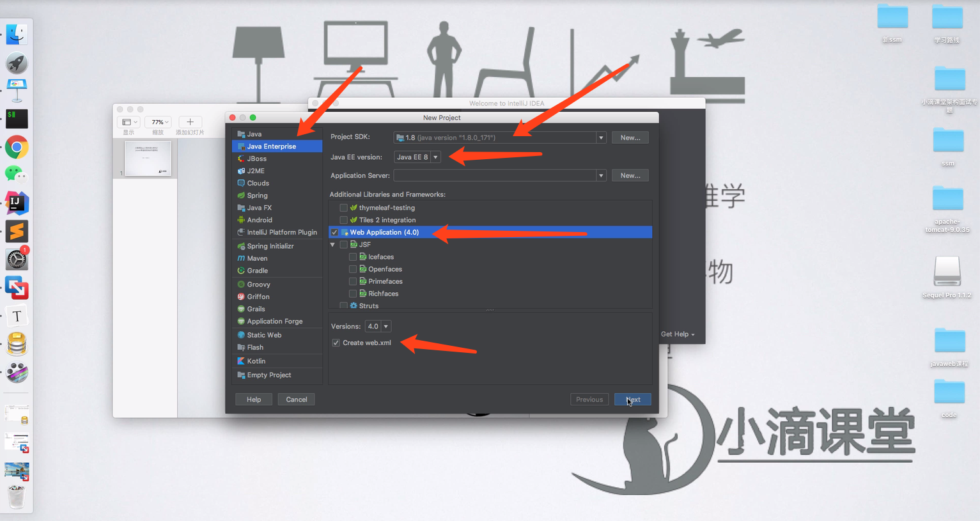Image resolution: width=980 pixels, height=521 pixels.
Task: Open view options button in Keynote toolbar
Action: point(129,122)
